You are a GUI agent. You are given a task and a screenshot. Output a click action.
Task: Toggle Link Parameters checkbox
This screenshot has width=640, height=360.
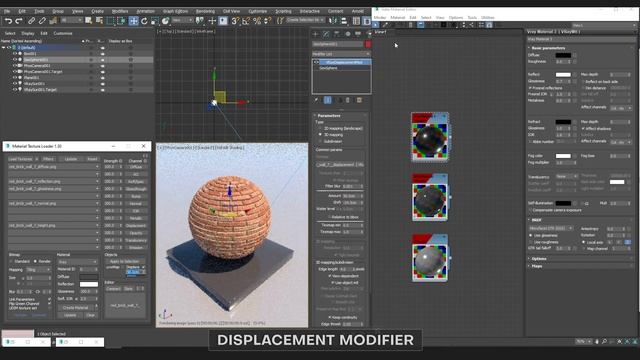tap(49, 299)
